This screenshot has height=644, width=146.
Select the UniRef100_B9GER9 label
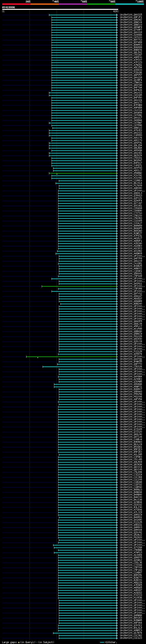[131, 47]
